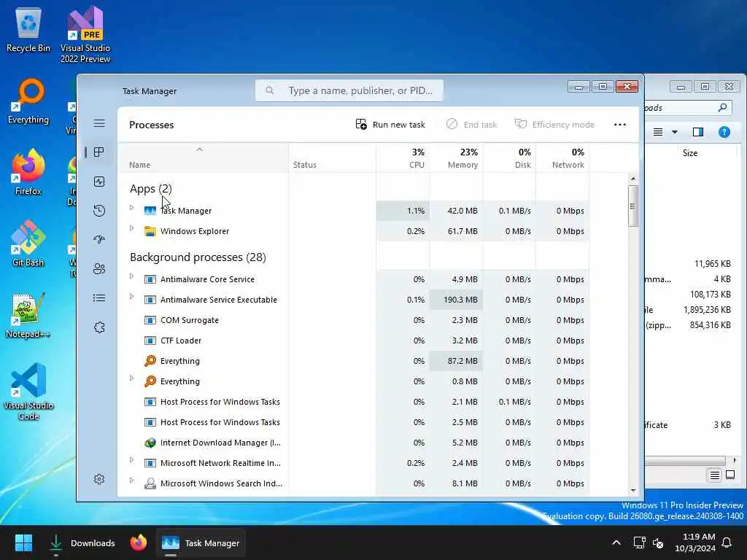Image resolution: width=747 pixels, height=560 pixels.
Task: Switch to Downloads window on taskbar
Action: pos(82,542)
